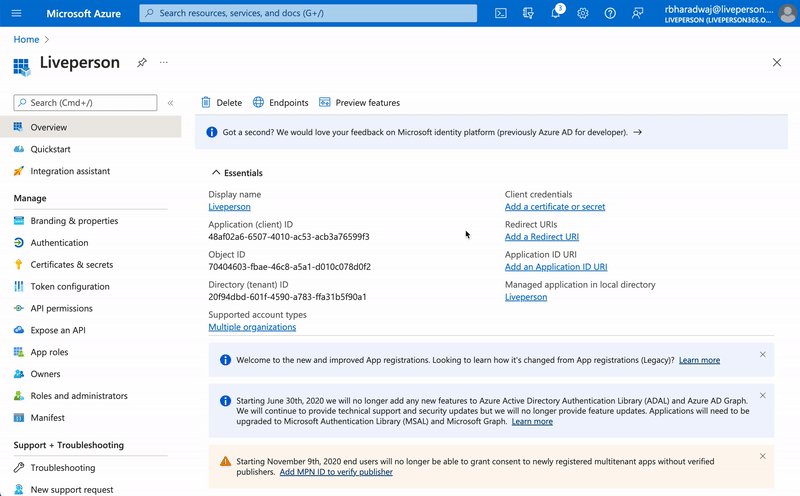Open the feedback banner arrow
The image size is (800, 496).
coord(637,132)
